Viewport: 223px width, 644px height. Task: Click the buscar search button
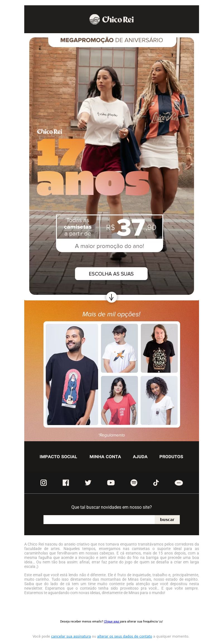pos(167,519)
